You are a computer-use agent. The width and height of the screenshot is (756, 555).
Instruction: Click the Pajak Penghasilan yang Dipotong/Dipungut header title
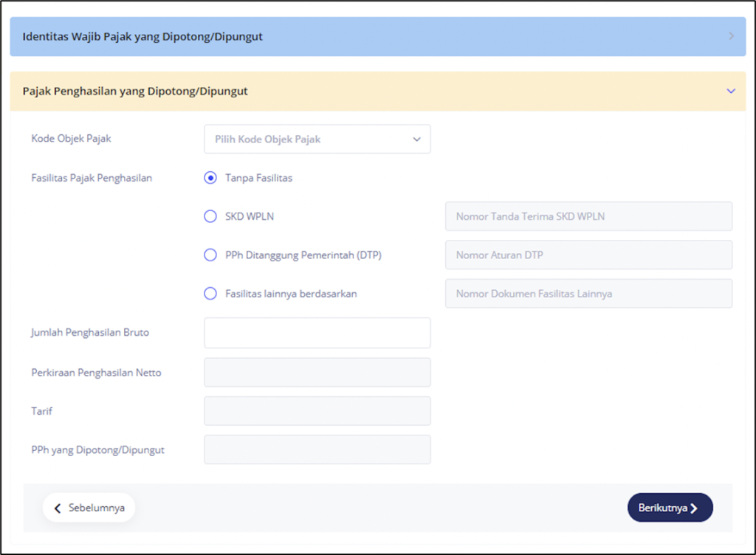point(135,92)
